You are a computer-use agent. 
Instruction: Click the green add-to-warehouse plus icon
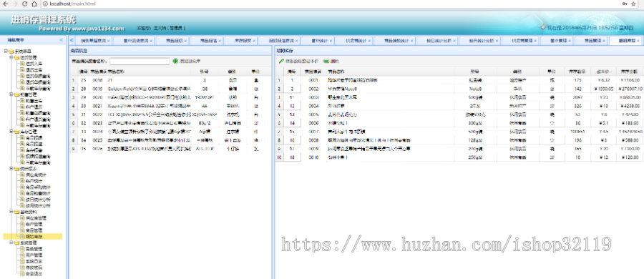point(175,61)
